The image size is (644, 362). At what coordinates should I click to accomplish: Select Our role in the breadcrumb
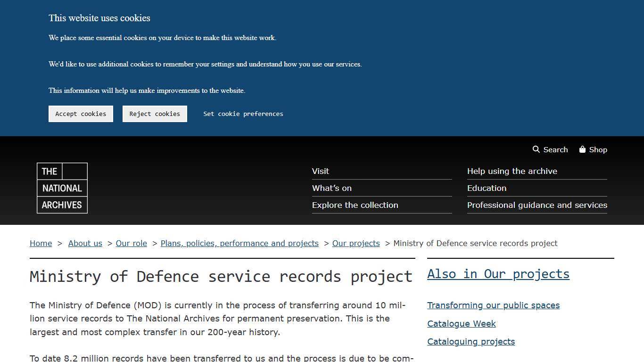click(x=131, y=243)
